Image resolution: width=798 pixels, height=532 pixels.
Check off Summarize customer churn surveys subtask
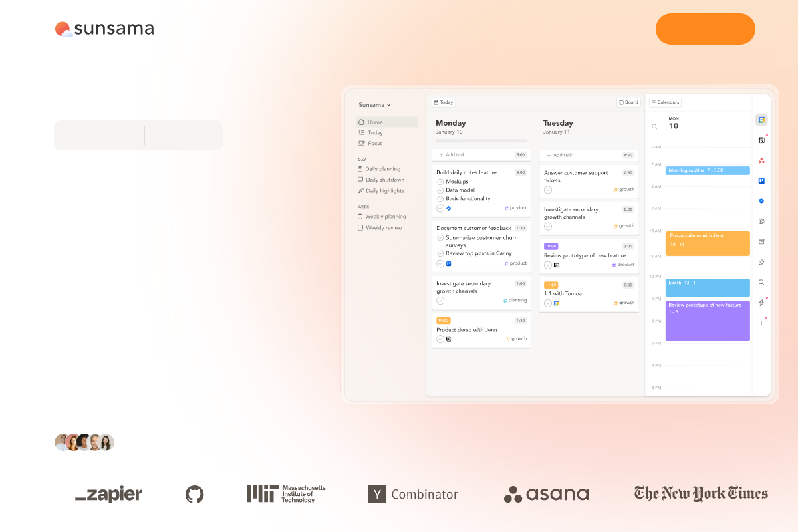click(x=440, y=237)
